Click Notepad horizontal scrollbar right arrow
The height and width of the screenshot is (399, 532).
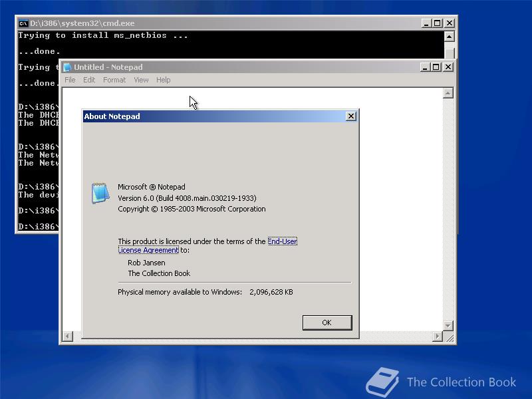(438, 336)
